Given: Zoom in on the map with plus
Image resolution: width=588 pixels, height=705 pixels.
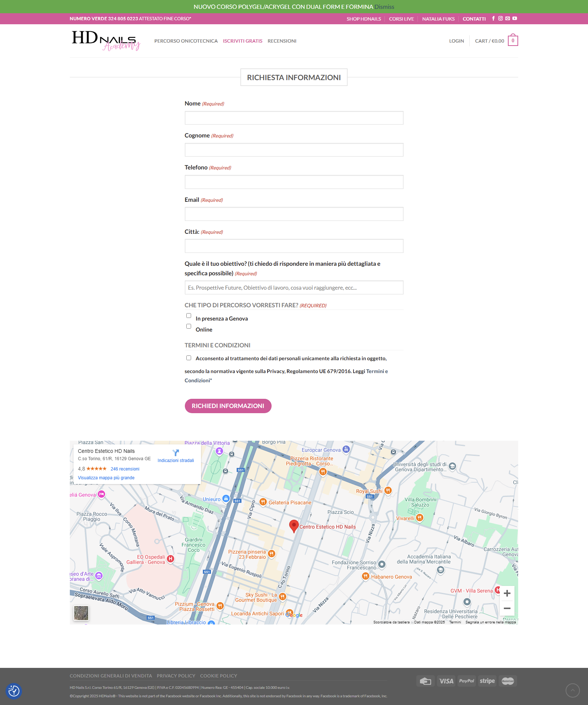Looking at the screenshot, I should [x=507, y=593].
